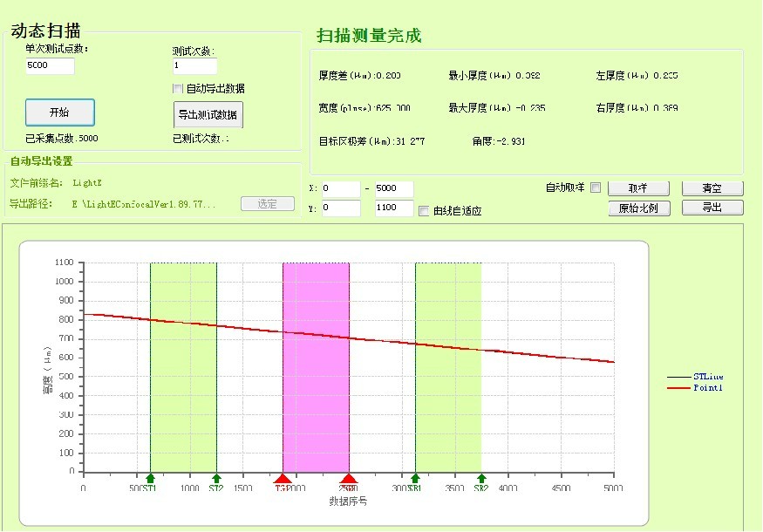The width and height of the screenshot is (763, 532).
Task: Toggle the 自动取样 checkbox
Action: tap(596, 188)
